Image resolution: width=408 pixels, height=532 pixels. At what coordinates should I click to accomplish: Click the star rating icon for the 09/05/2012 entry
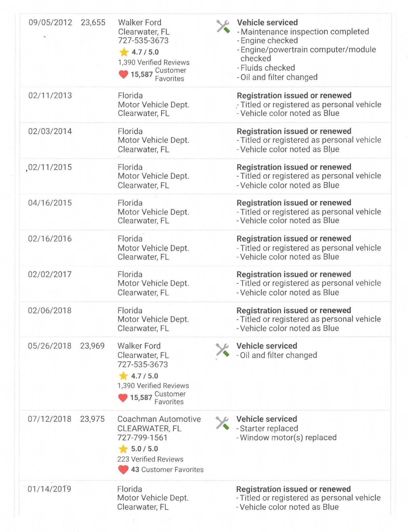tap(124, 52)
